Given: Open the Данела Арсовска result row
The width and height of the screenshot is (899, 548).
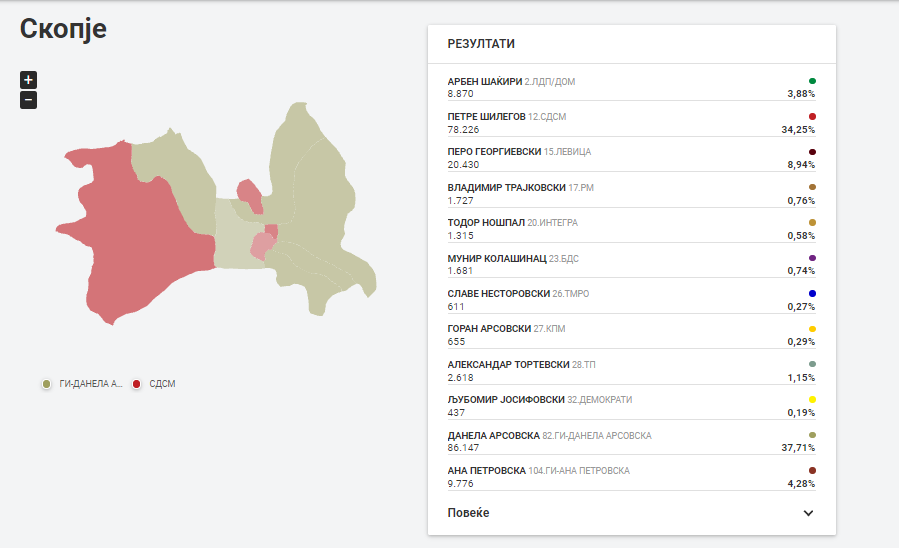Looking at the screenshot, I should tap(631, 441).
